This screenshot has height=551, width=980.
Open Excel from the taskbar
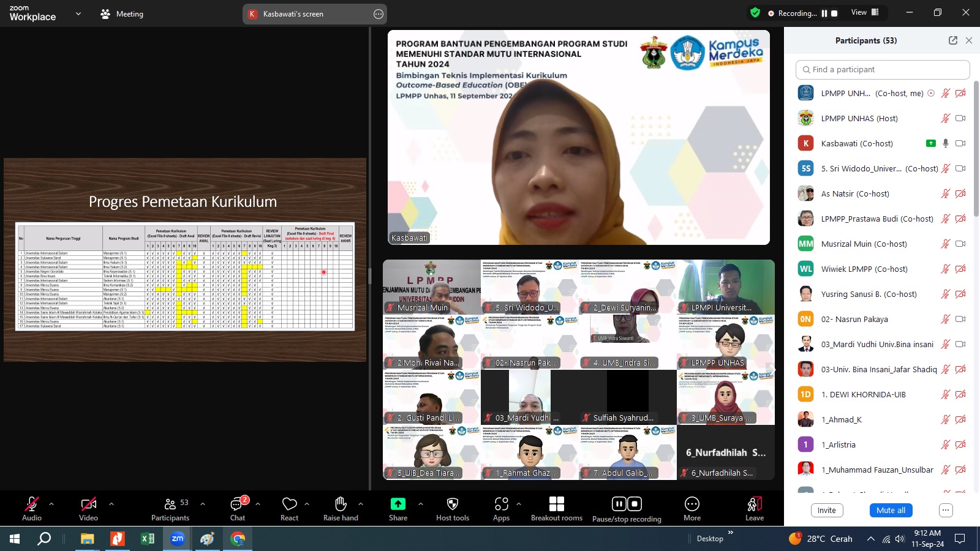tap(146, 539)
